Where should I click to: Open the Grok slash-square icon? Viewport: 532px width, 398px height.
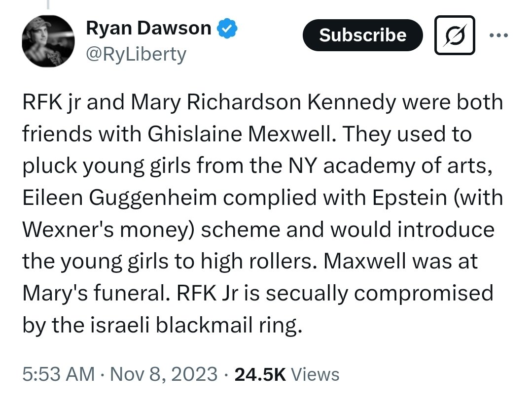tap(454, 35)
